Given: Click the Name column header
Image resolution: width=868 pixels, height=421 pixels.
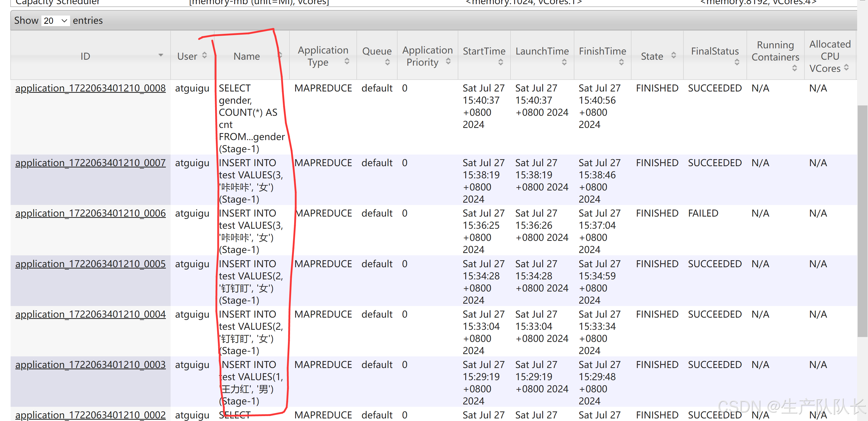Looking at the screenshot, I should (x=247, y=56).
